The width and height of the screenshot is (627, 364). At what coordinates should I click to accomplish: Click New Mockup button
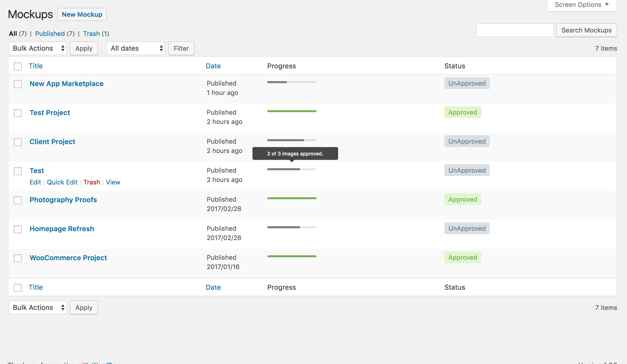click(x=82, y=14)
